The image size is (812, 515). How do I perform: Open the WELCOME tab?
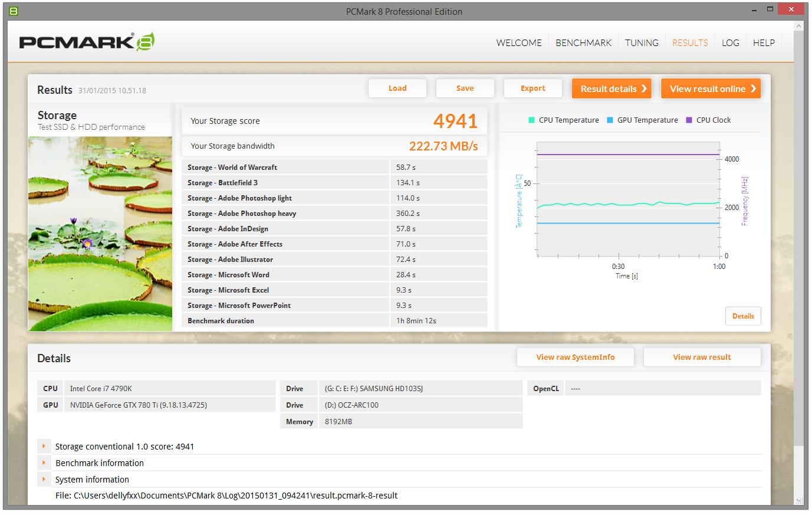pyautogui.click(x=519, y=43)
